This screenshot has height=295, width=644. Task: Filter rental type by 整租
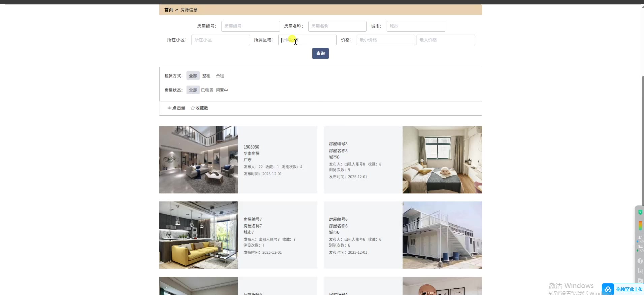pyautogui.click(x=206, y=76)
